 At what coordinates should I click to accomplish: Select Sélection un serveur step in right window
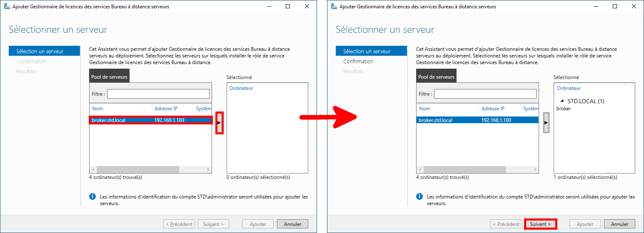371,51
